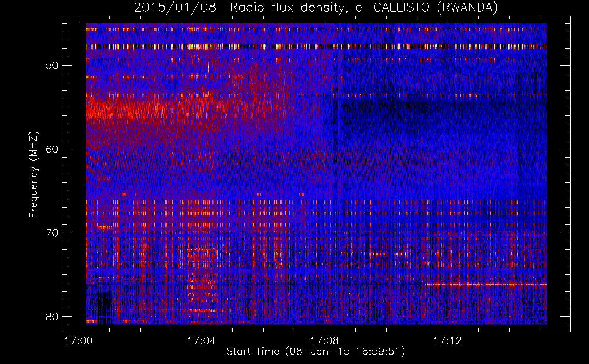This screenshot has width=589, height=364.
Task: Click the 17:00 time tick label
Action: click(x=78, y=341)
